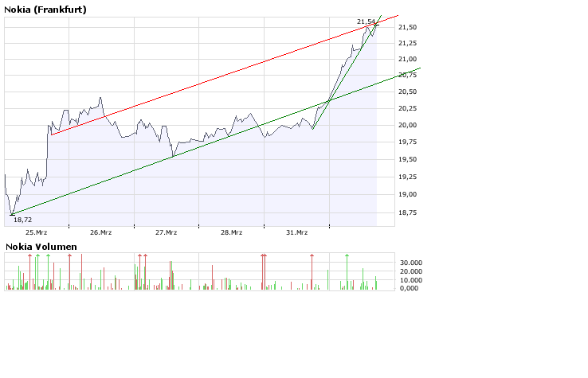This screenshot has width=588, height=378.
Task: Click the 21,50 price axis value
Action: coord(408,27)
